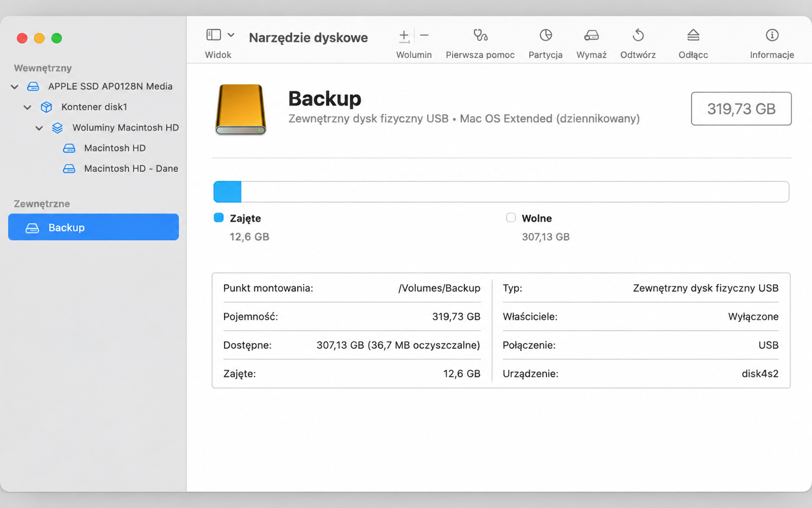The width and height of the screenshot is (812, 508).
Task: Collapse the Woluminy Macintosh HD chevron
Action: [x=39, y=128]
